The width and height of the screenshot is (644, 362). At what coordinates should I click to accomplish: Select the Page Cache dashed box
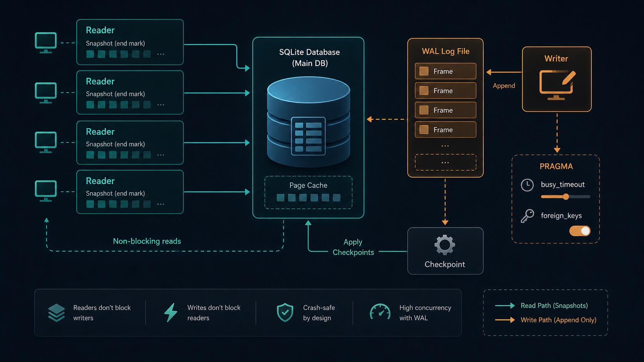[308, 192]
